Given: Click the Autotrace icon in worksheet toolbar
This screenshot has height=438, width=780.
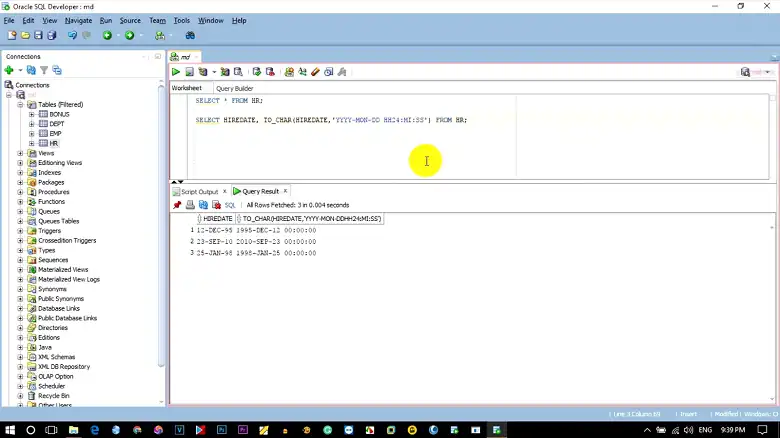Looking at the screenshot, I should coord(225,72).
